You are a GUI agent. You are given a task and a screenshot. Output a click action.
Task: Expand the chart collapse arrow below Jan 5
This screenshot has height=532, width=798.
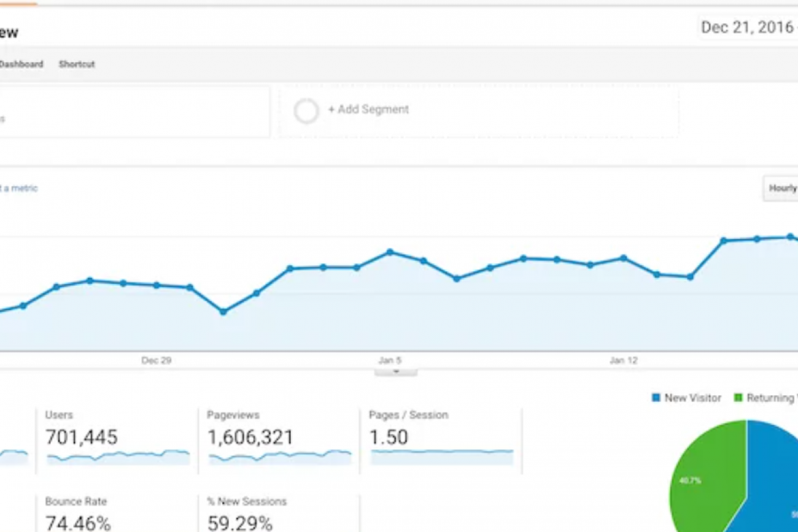tap(396, 371)
